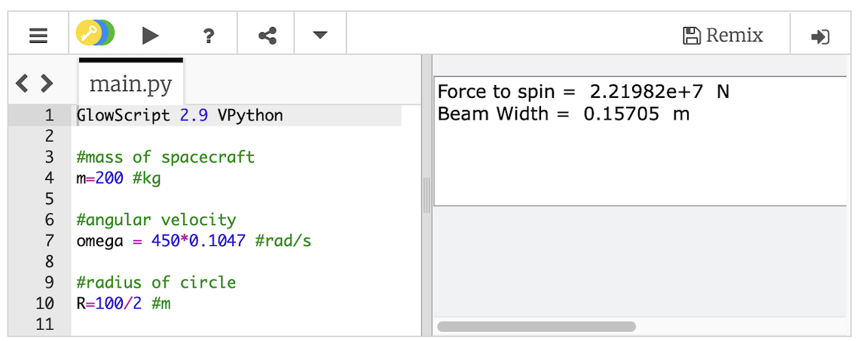Image resolution: width=868 pixels, height=341 pixels.
Task: Run the program with play button
Action: (x=150, y=36)
